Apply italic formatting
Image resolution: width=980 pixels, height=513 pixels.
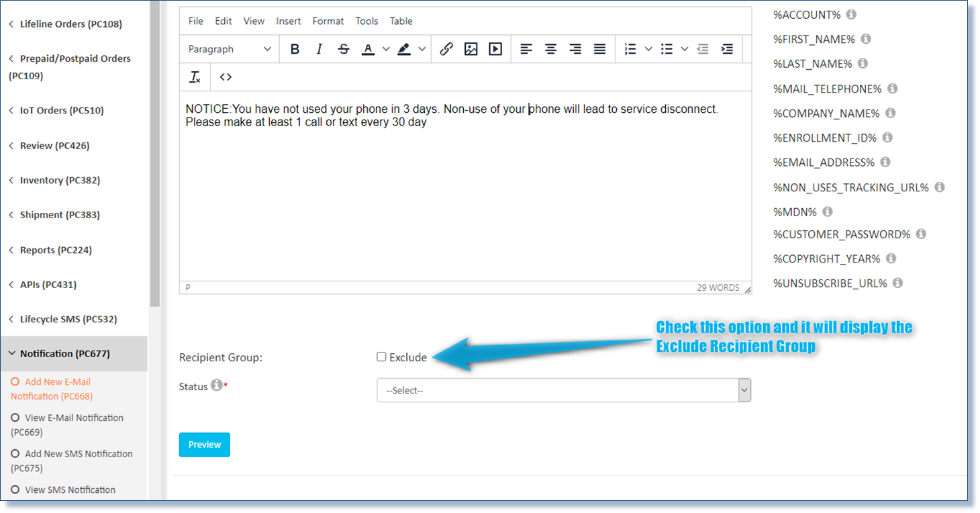tap(319, 48)
